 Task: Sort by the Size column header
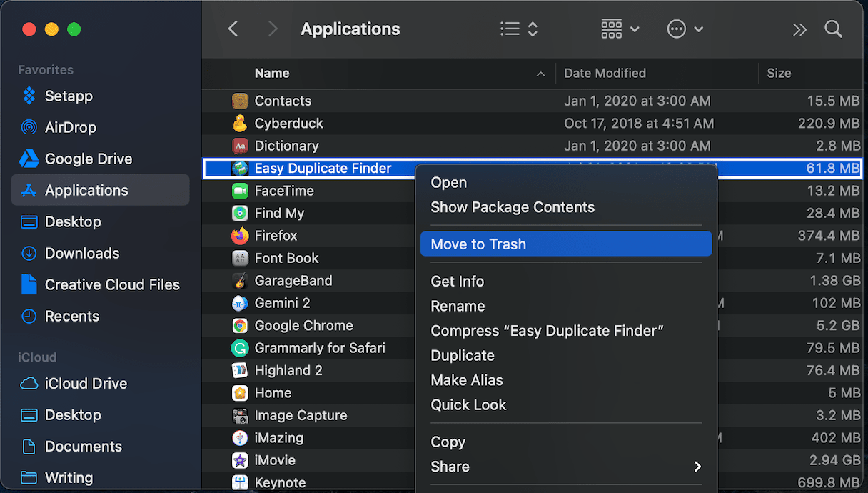[779, 73]
